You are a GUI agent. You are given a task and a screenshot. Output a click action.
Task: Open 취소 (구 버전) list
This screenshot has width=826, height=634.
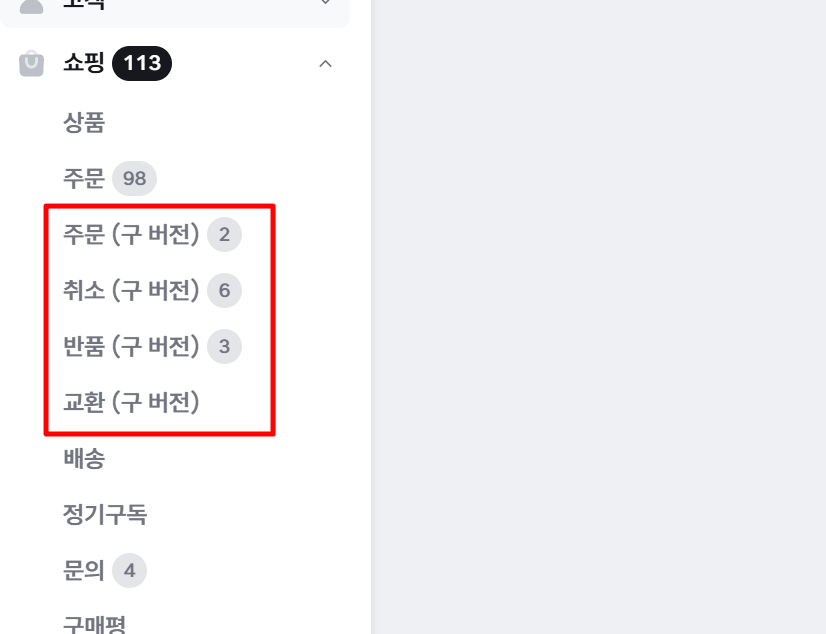[131, 290]
